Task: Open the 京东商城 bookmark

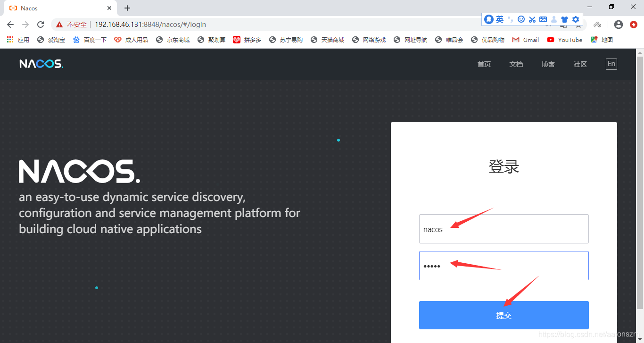Action: [x=173, y=40]
